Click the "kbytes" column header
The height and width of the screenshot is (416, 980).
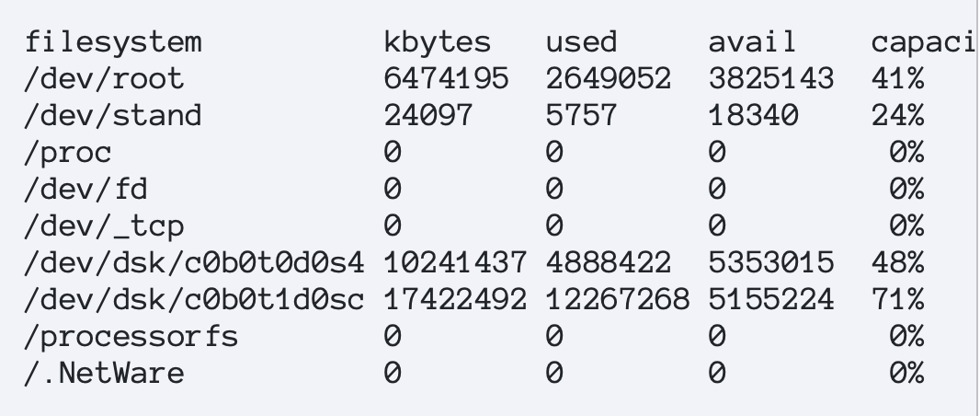(x=438, y=42)
